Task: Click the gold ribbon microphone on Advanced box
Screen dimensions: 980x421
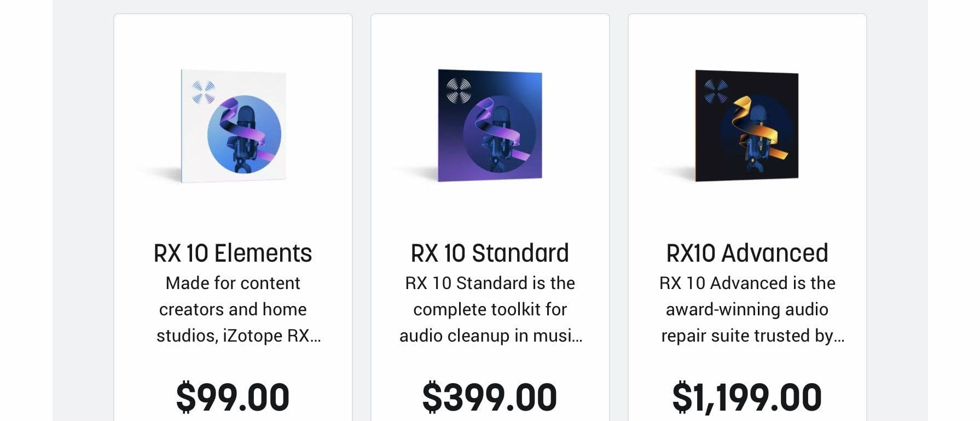Action: coord(756,135)
